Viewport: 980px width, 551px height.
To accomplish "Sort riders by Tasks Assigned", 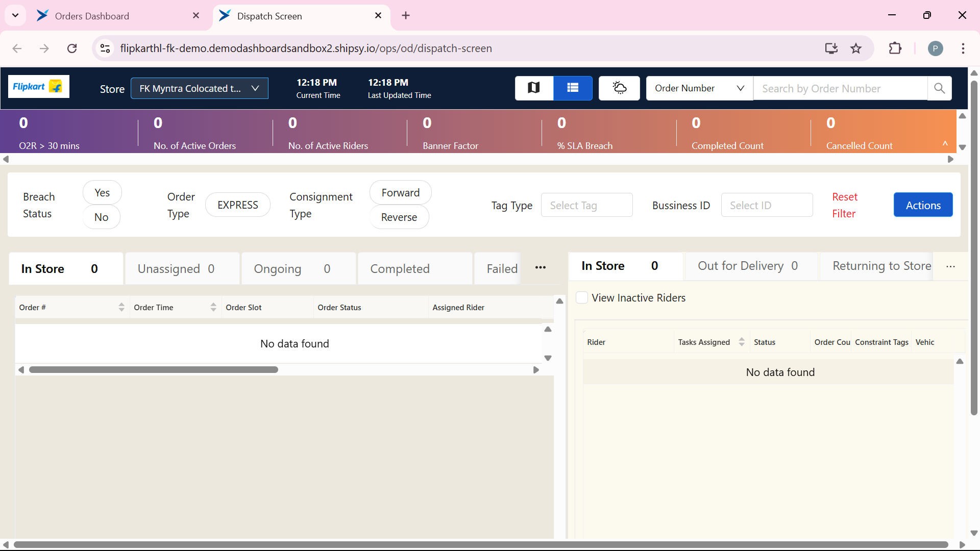I will tap(742, 342).
